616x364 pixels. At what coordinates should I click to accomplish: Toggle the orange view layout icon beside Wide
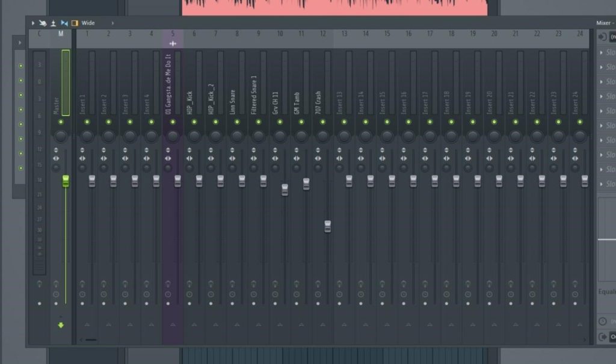[75, 23]
